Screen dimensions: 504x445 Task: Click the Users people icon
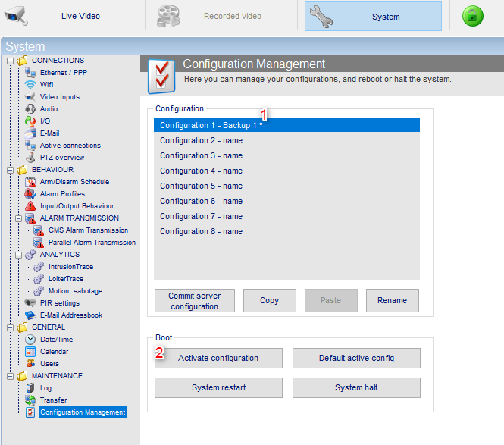(30, 364)
